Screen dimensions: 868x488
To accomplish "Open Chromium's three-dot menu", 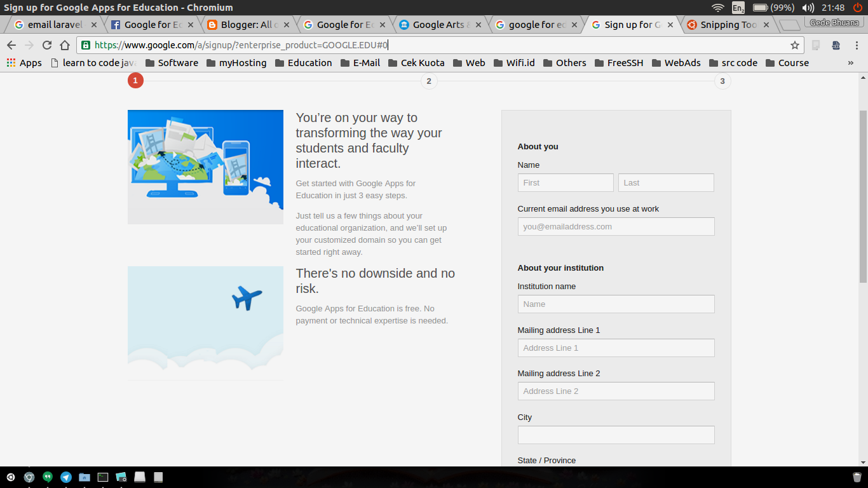I will coord(855,45).
